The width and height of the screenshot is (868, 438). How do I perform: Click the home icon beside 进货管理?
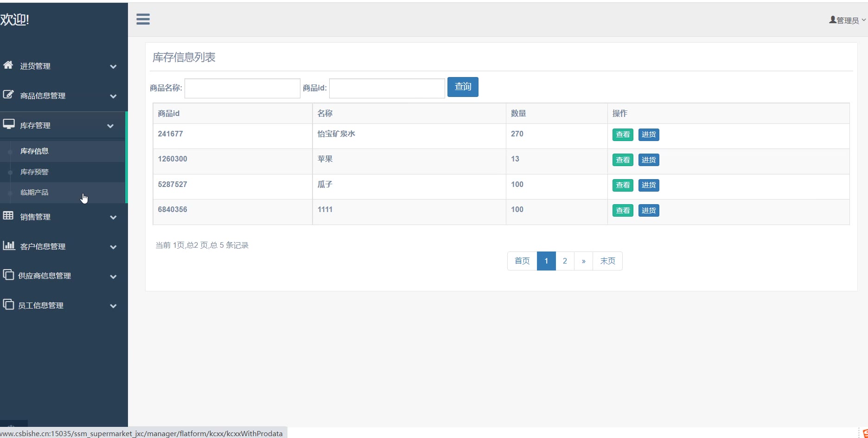(8, 65)
